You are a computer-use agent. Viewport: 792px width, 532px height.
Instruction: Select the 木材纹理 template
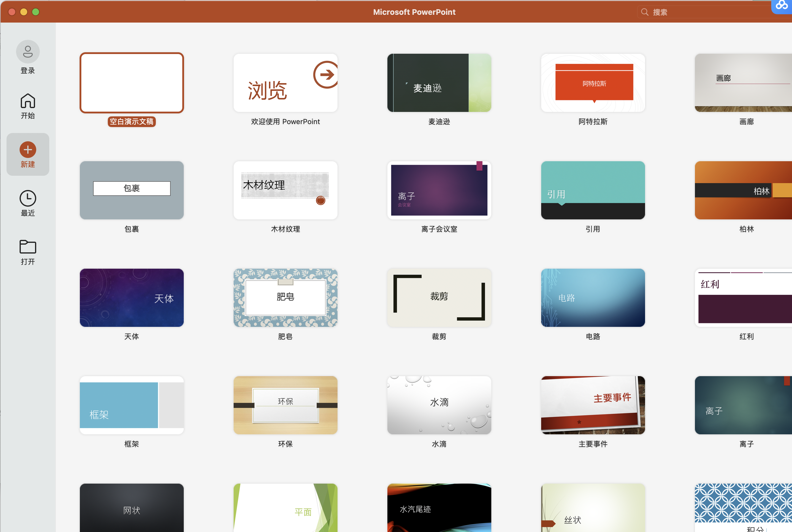point(285,190)
